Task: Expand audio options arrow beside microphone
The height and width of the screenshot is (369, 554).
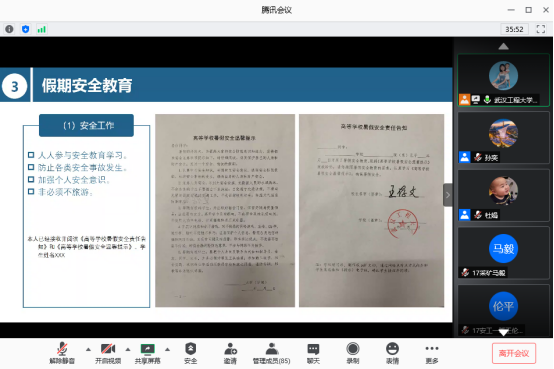Action: (x=88, y=350)
